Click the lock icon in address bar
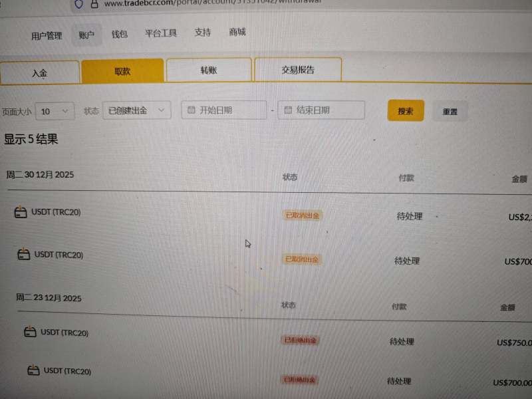 [x=94, y=4]
